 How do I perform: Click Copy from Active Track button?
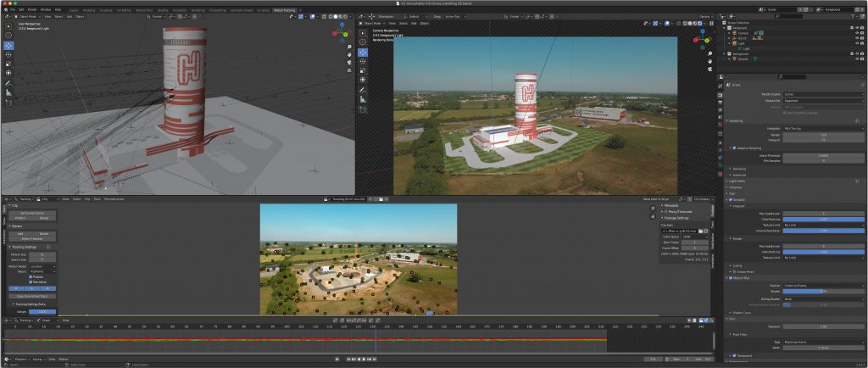pyautogui.click(x=32, y=296)
